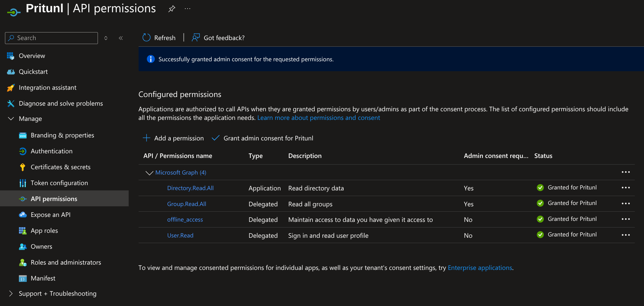Click the plus icon to add a permission
The height and width of the screenshot is (306, 644).
pos(147,138)
